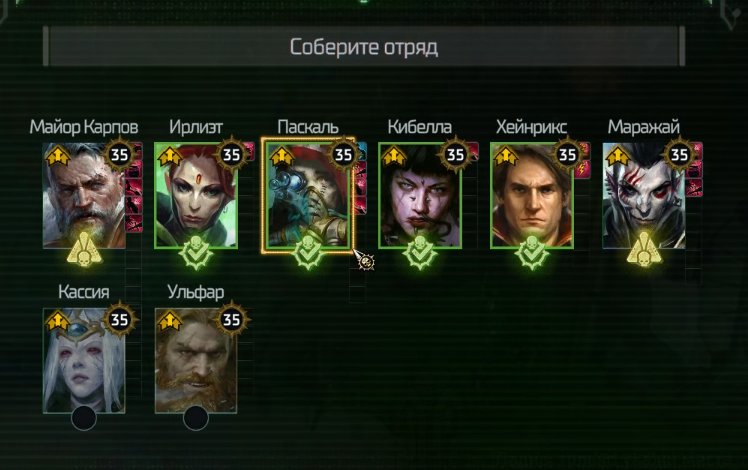This screenshot has height=470, width=748.
Task: Toggle the green checkmark under Хейнрикс
Action: click(x=532, y=253)
